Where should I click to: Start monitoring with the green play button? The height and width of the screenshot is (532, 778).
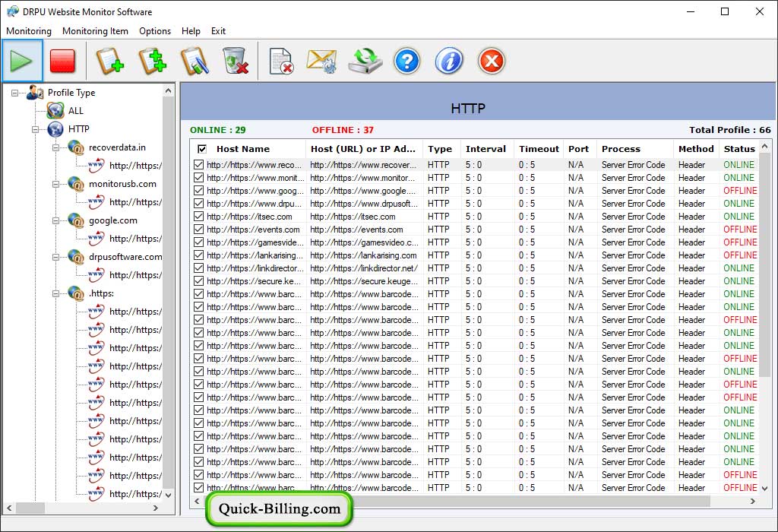tap(22, 62)
